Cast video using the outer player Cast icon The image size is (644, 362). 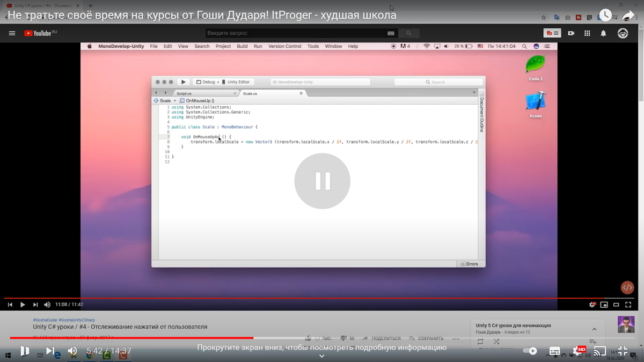tap(600, 351)
